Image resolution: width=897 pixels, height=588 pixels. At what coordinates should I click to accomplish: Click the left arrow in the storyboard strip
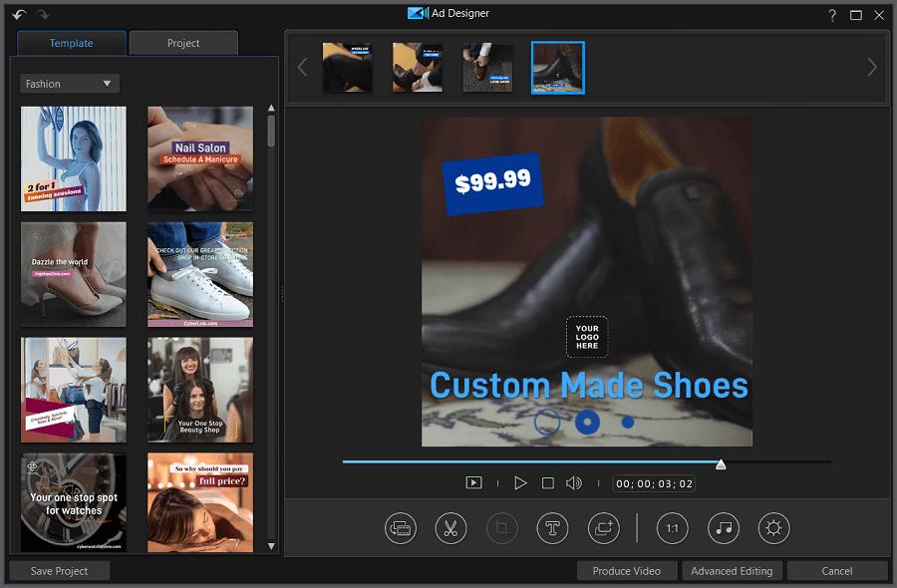[302, 67]
